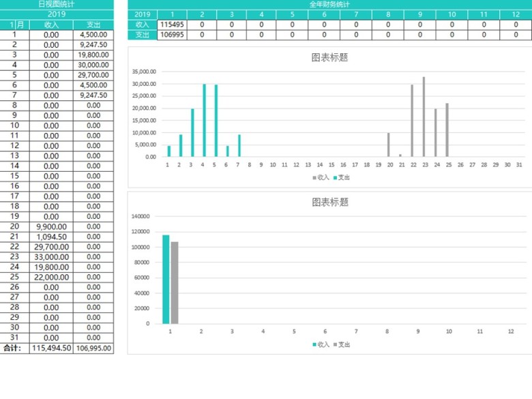This screenshot has height=399, width=532.
Task: Click the 收入 legend entry in daily chart
Action: 321,177
